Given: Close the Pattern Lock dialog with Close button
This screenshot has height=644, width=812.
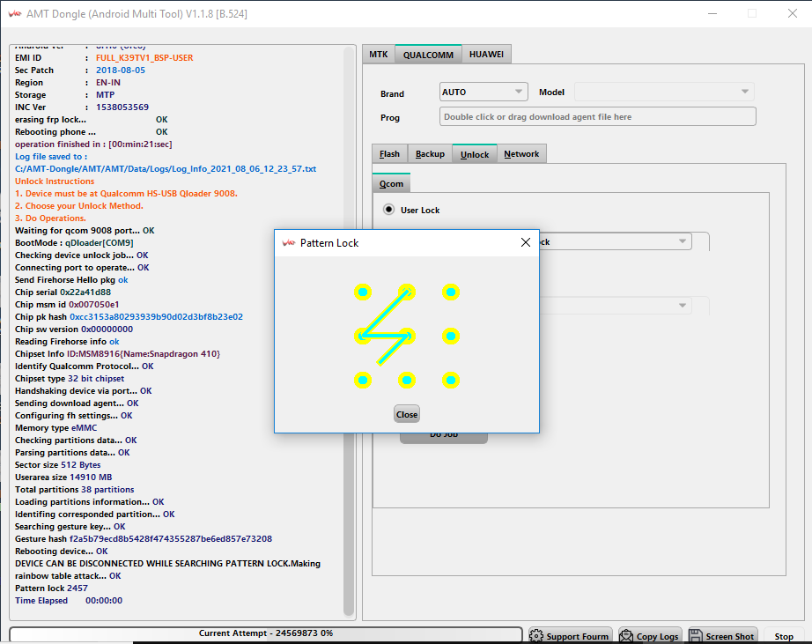Looking at the screenshot, I should [x=407, y=414].
